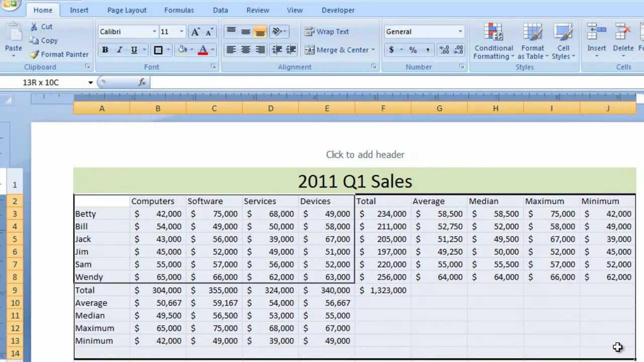Toggle Italic formatting
The width and height of the screenshot is (644, 362).
pos(119,50)
